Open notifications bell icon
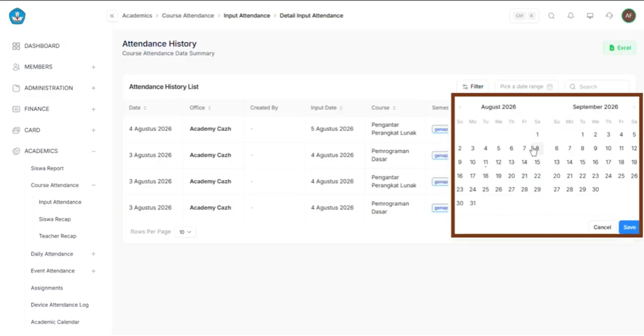Screen dimensions: 644x336 tap(571, 16)
